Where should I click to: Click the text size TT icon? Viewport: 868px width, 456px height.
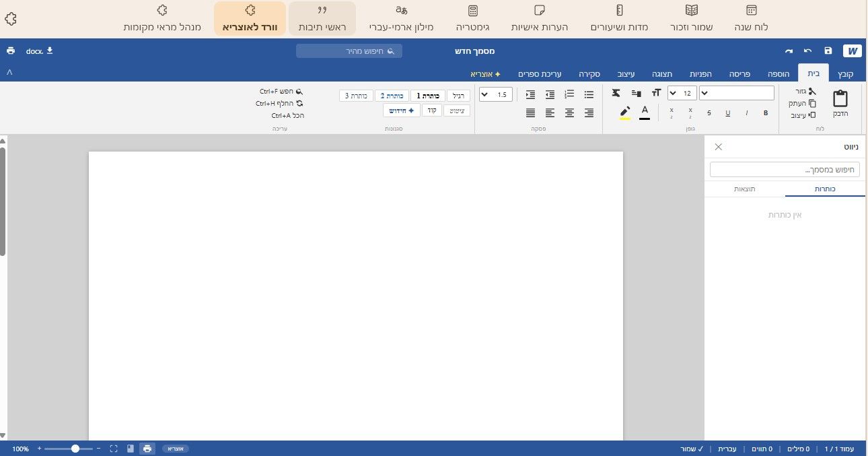656,93
